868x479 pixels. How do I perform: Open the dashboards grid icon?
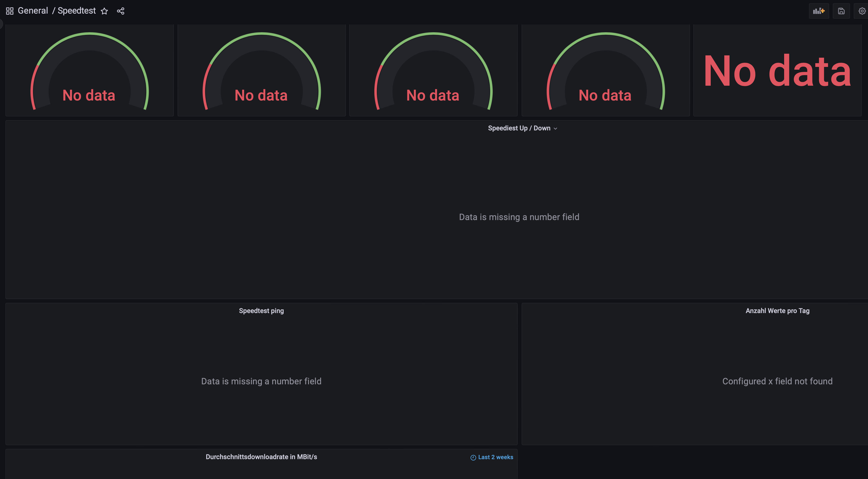point(9,10)
